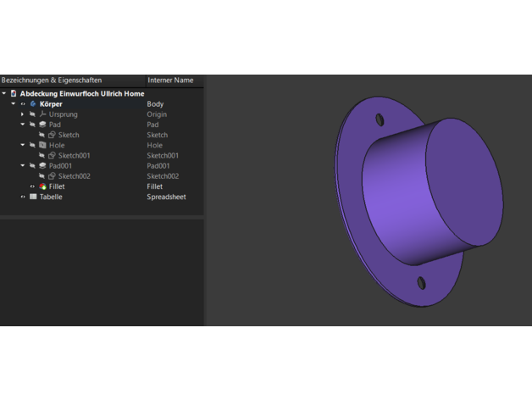Toggle visibility of Sketch002

42,176
